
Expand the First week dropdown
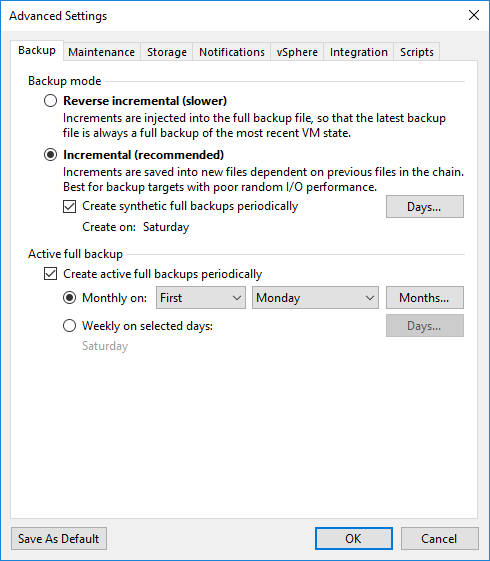(x=201, y=298)
